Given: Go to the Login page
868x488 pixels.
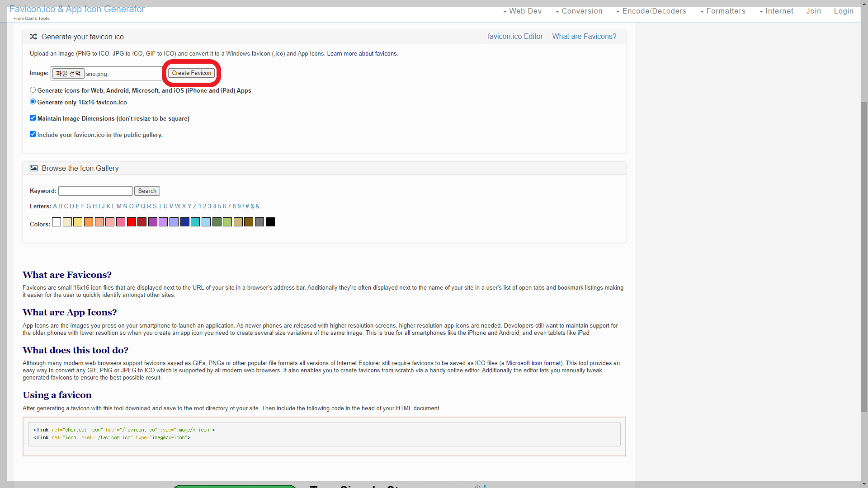Looking at the screenshot, I should [x=844, y=11].
